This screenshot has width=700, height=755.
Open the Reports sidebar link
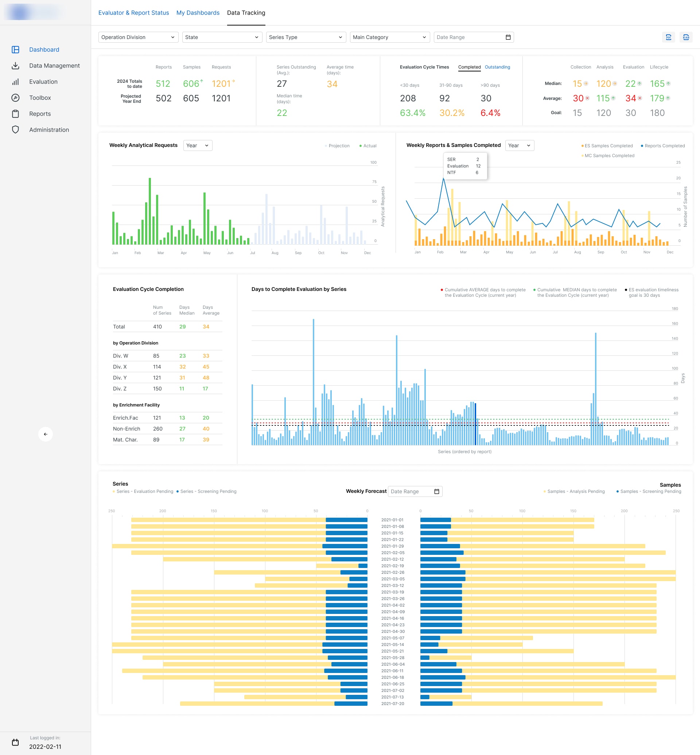[40, 114]
